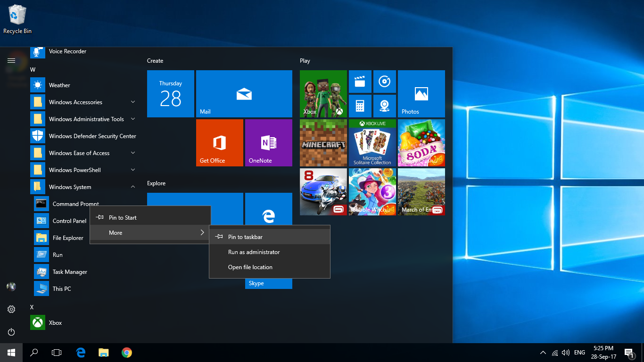Launch Microsoft Edge from the taskbar
The height and width of the screenshot is (362, 644).
coord(81,353)
